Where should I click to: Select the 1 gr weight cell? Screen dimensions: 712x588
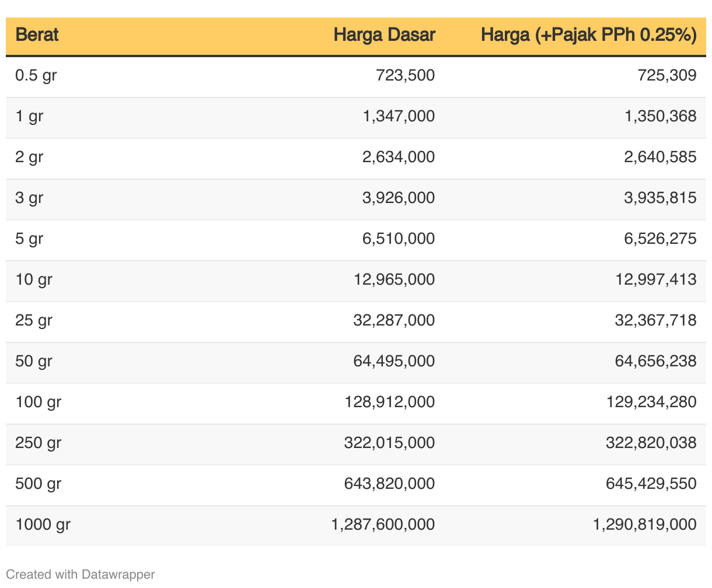29,116
